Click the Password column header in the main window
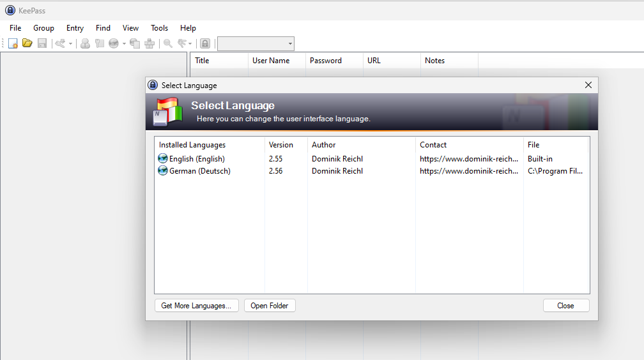644x360 pixels. pos(334,61)
